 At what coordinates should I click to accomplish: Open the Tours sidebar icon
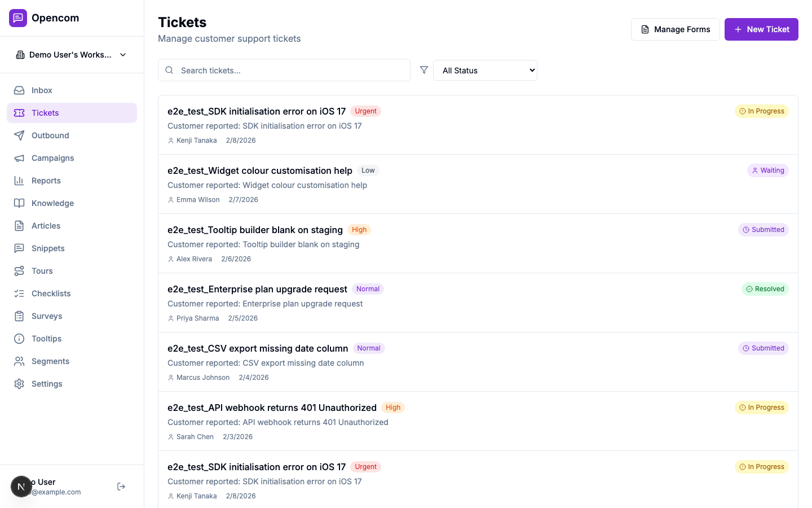pyautogui.click(x=19, y=271)
